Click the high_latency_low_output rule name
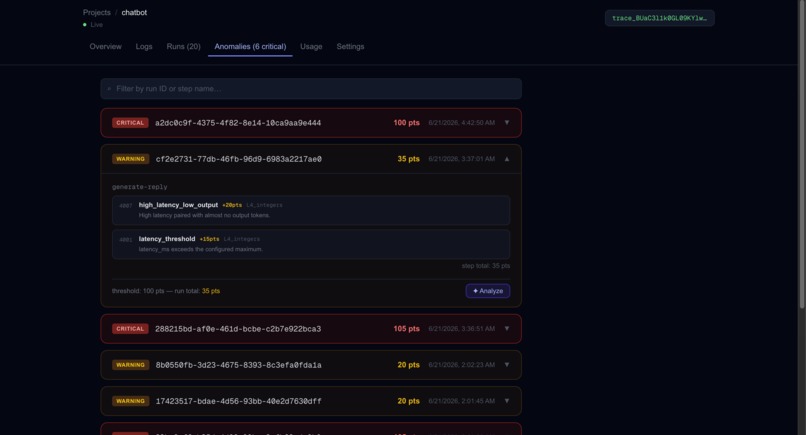Screen dimensions: 806x435 pyautogui.click(x=178, y=205)
